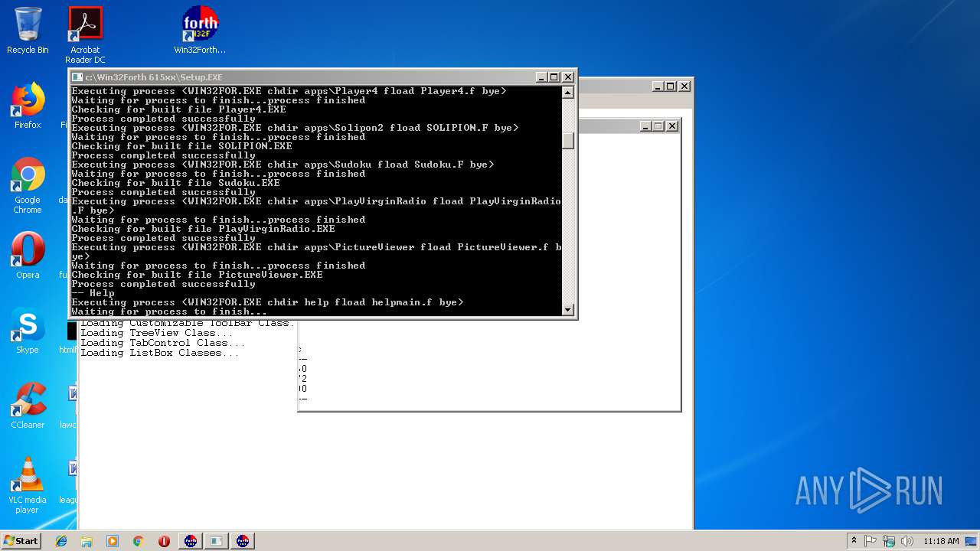
Task: Click the 'fload Sudoku.F bye' command line
Action: (283, 165)
